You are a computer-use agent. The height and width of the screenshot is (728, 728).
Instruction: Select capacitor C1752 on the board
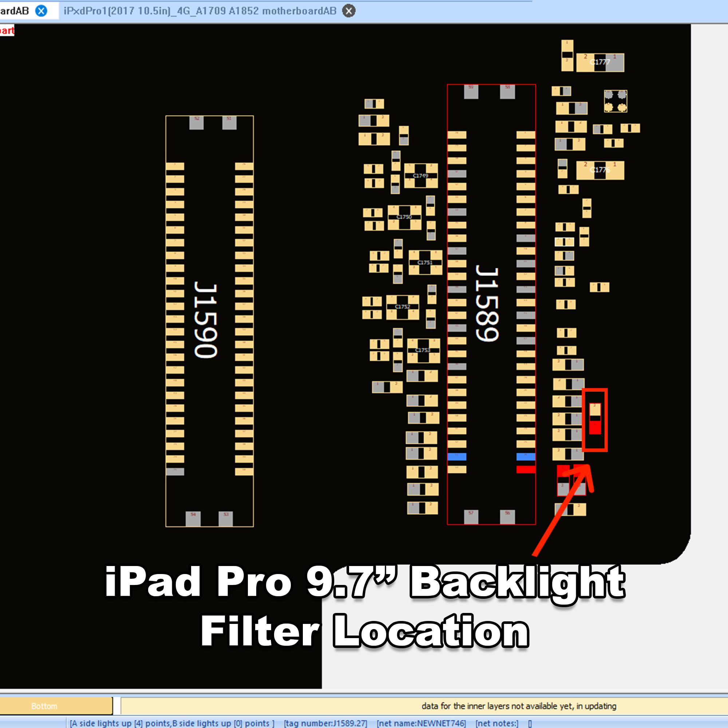pos(403,307)
